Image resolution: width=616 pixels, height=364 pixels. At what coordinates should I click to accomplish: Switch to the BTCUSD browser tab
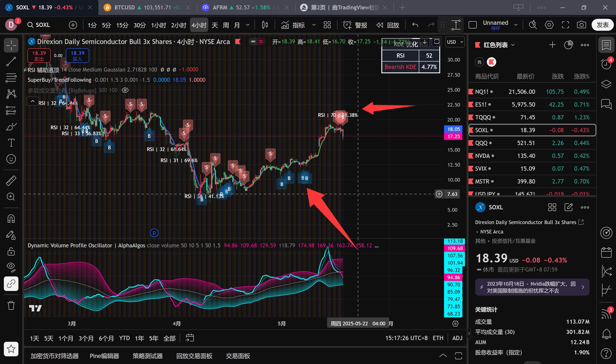tap(147, 7)
